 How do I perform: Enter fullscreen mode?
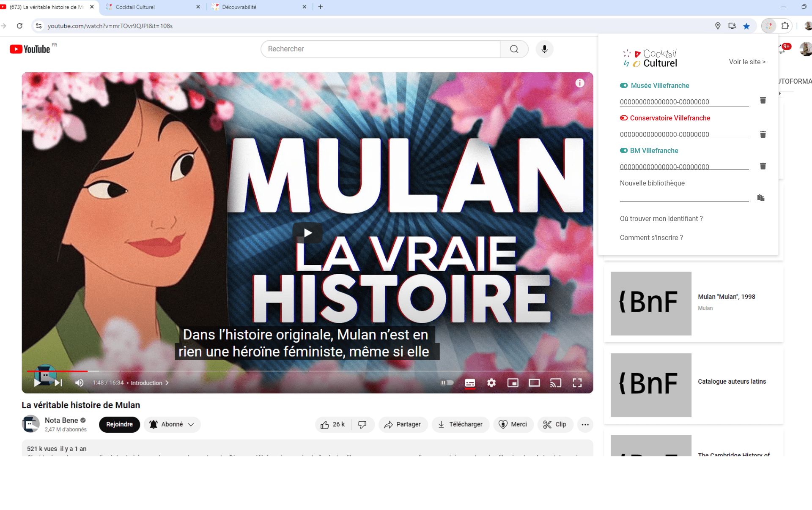(577, 383)
